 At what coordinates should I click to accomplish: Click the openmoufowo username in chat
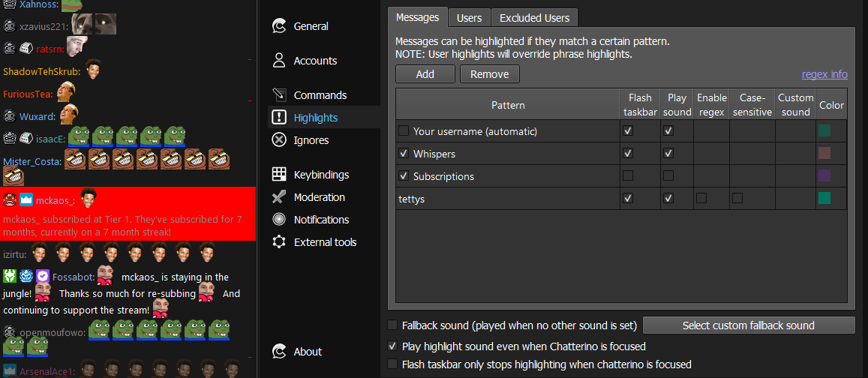click(53, 332)
